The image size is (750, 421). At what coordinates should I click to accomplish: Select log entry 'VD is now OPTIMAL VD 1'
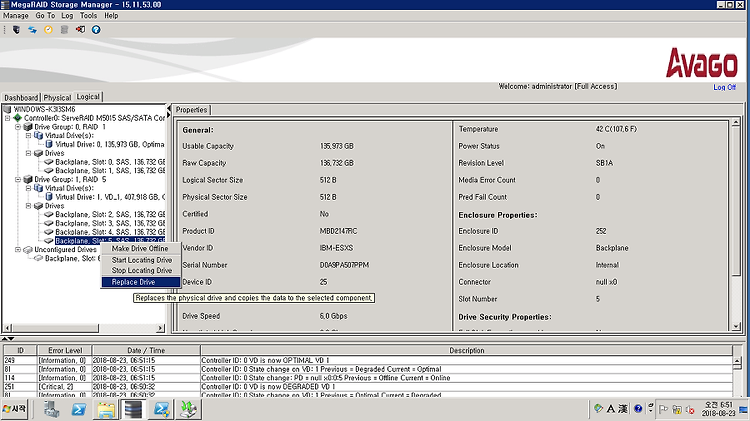368,360
